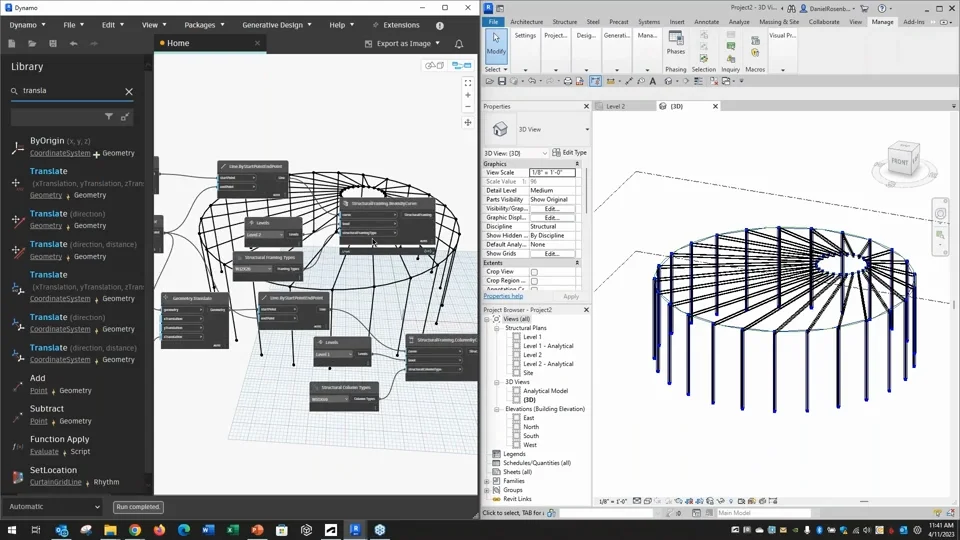Click the Dynamo save file icon
Screen dimensions: 960x540
pos(53,44)
